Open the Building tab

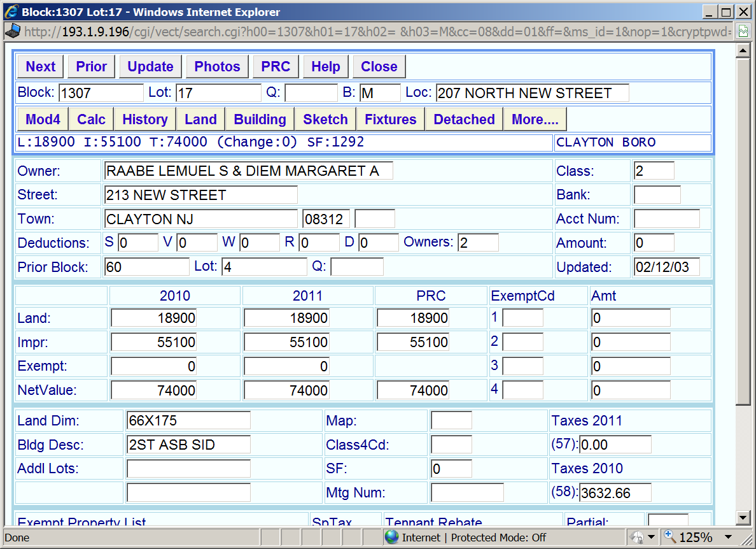260,120
